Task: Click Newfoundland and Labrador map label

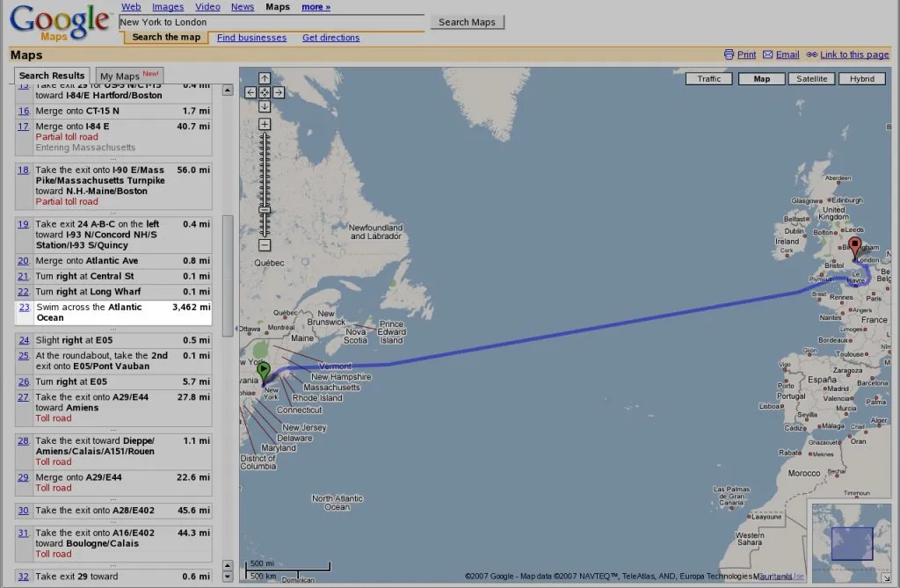Action: [x=376, y=232]
